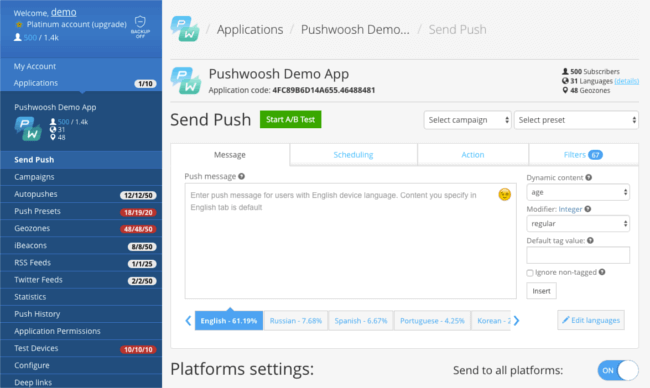Open Push History in sidebar

point(81,314)
